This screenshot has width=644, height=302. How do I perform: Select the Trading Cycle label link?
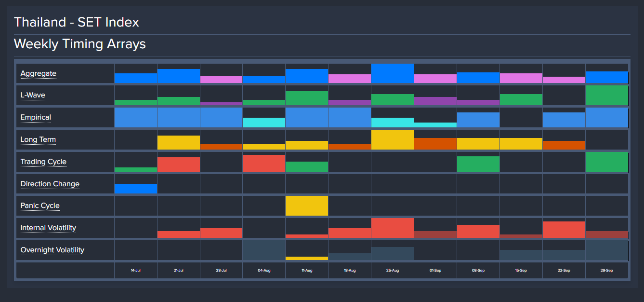(43, 162)
